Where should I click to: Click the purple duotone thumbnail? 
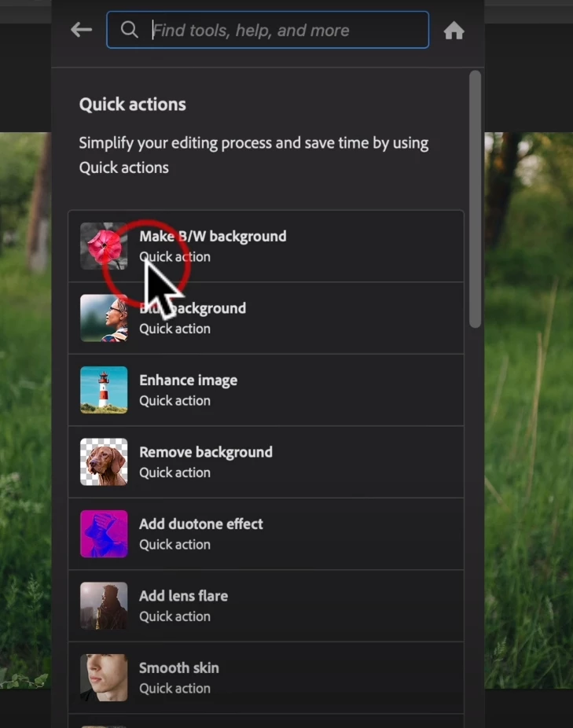pos(104,534)
